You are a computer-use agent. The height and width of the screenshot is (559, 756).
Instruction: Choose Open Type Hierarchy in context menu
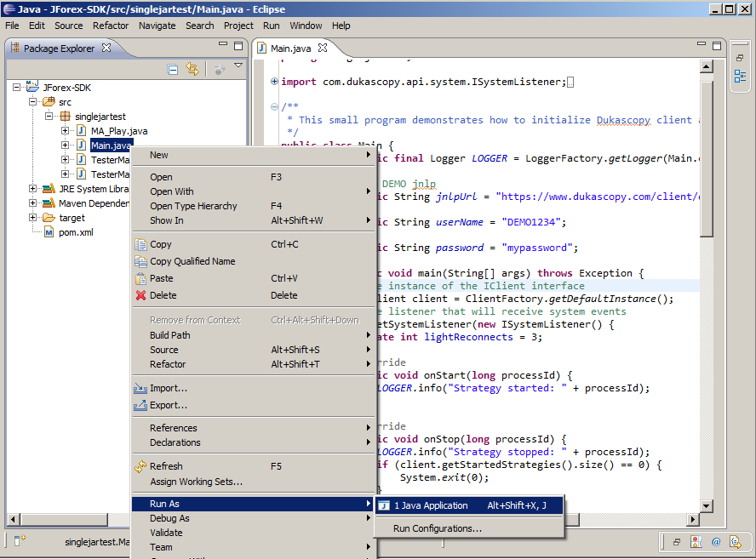click(254, 206)
